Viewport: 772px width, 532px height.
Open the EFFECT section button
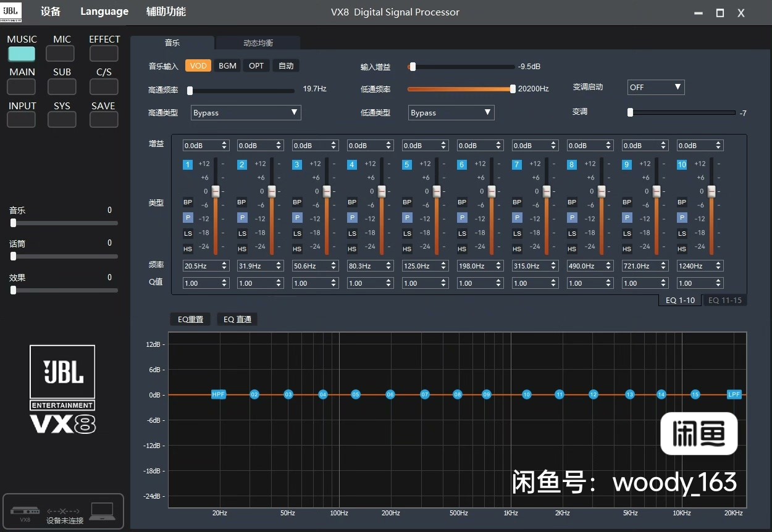coord(104,54)
